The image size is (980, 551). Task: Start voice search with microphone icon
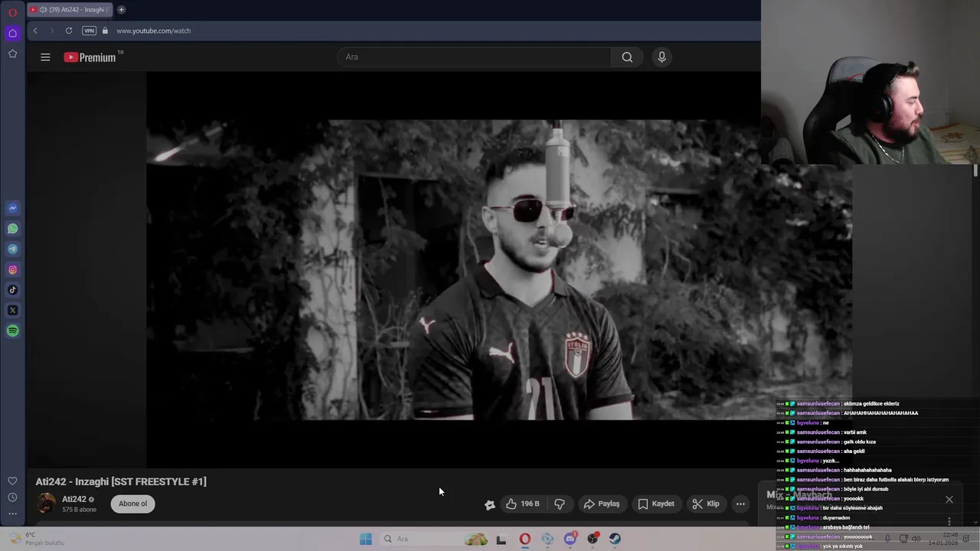tap(662, 57)
